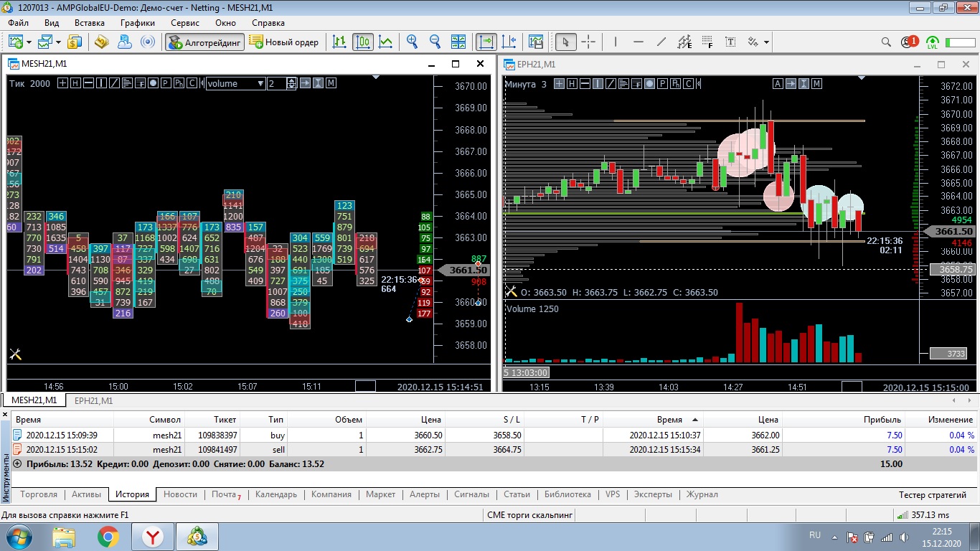Open Тестер стратегий panel

pos(933,494)
